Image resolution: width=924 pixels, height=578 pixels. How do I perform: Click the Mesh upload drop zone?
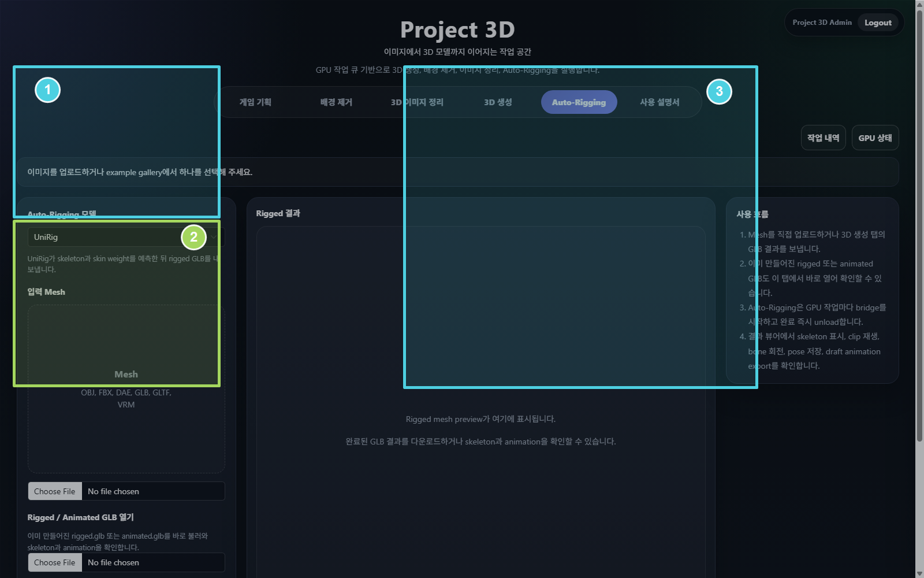(x=126, y=389)
